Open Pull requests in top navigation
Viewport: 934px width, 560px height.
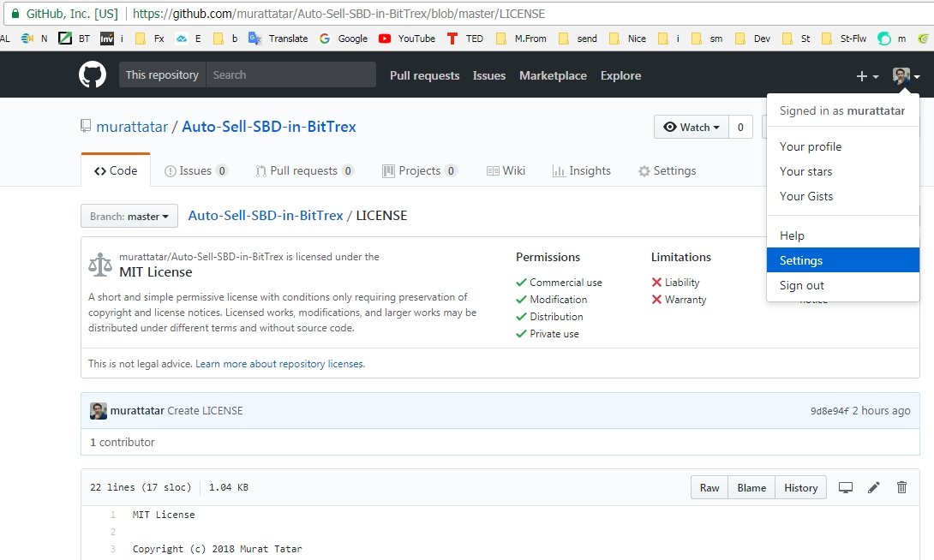(x=425, y=75)
